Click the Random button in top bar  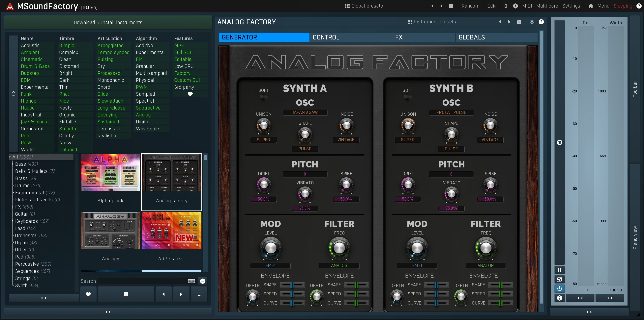(x=470, y=6)
